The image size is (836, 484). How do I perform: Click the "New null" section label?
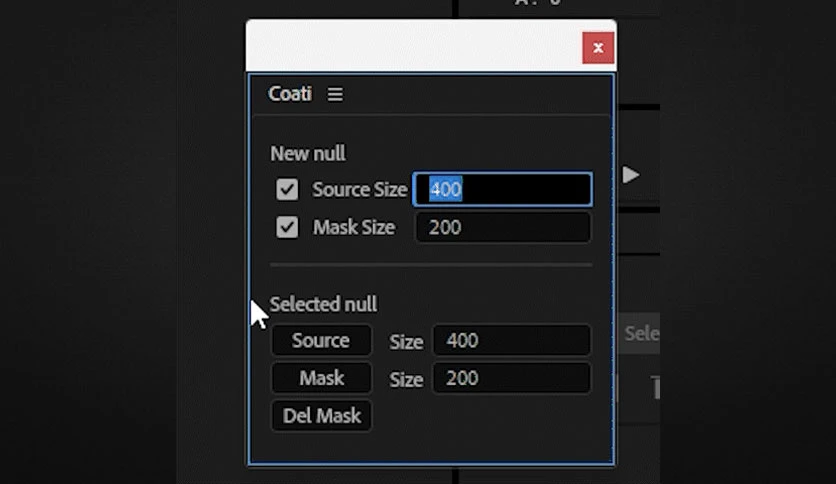click(308, 154)
